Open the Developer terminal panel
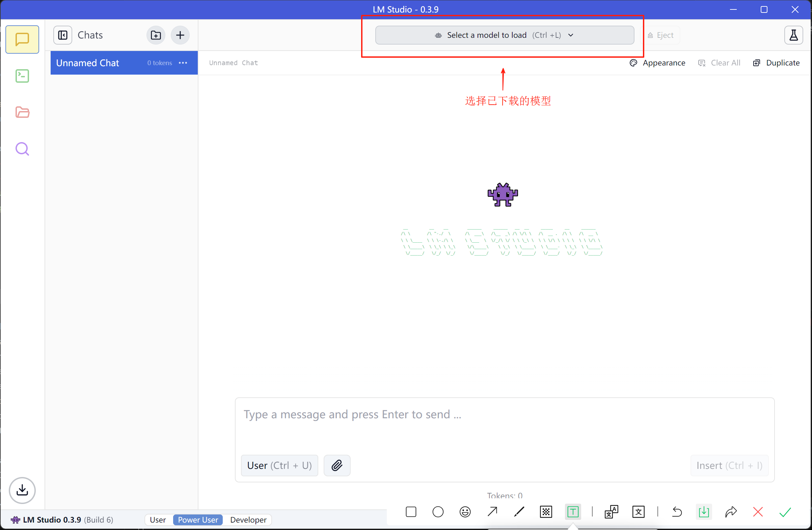812x530 pixels. coord(22,76)
